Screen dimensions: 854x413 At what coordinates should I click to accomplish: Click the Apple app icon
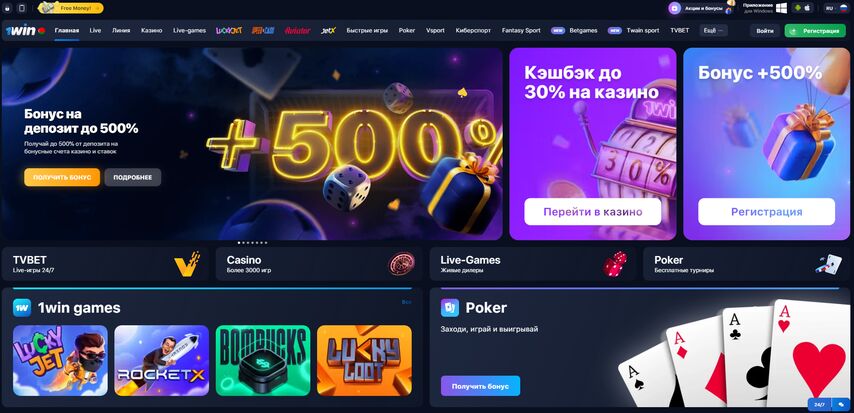coord(807,8)
